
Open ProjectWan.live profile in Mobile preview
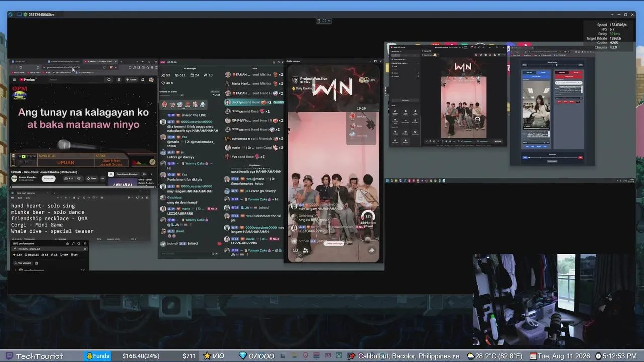point(313,79)
